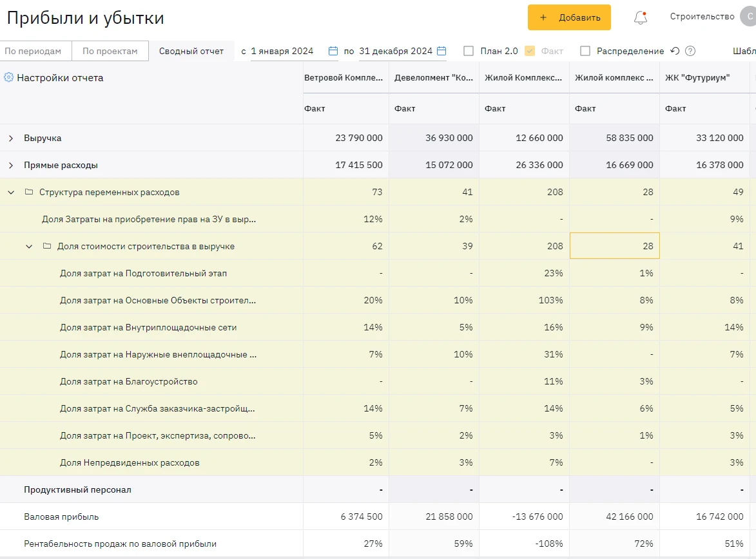
Task: Open calendar for end date
Action: (441, 51)
